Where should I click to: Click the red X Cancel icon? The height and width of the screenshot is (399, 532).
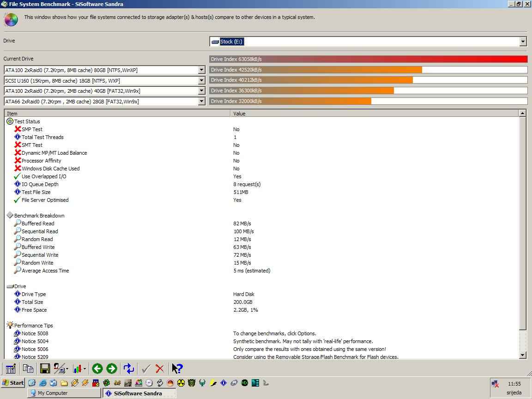click(160, 369)
